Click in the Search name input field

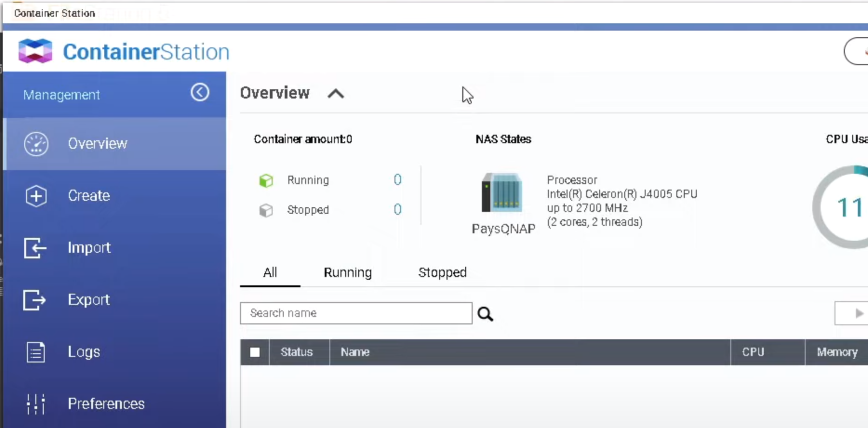coord(356,313)
